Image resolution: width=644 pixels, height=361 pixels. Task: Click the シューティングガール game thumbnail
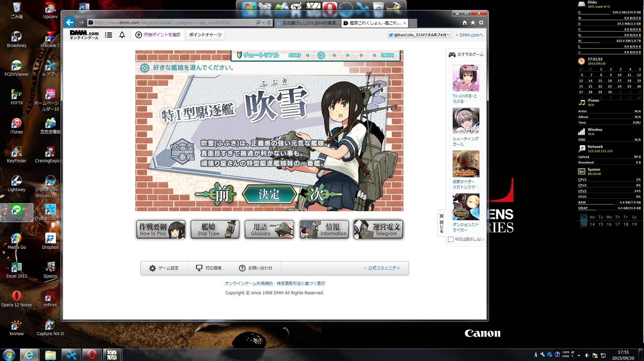(466, 121)
